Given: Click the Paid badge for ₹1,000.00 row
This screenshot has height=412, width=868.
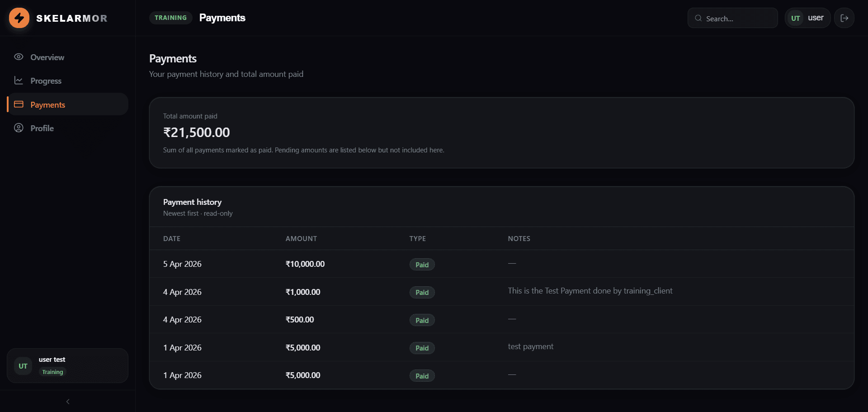Looking at the screenshot, I should coord(422,293).
